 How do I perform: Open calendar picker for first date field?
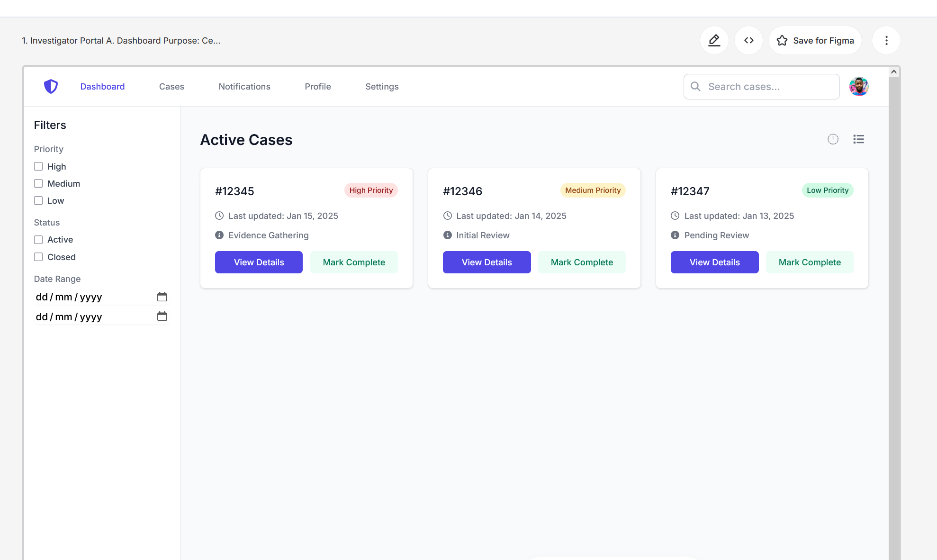tap(162, 297)
